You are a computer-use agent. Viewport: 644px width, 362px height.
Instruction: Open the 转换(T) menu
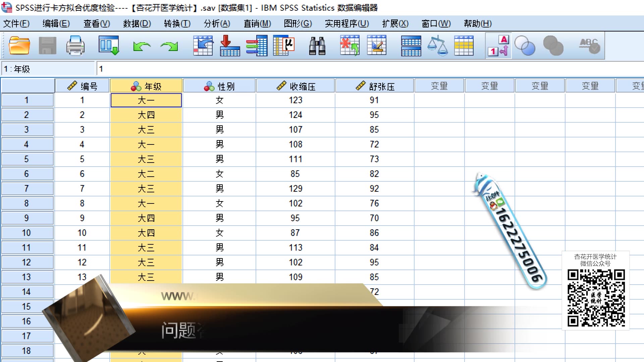177,23
